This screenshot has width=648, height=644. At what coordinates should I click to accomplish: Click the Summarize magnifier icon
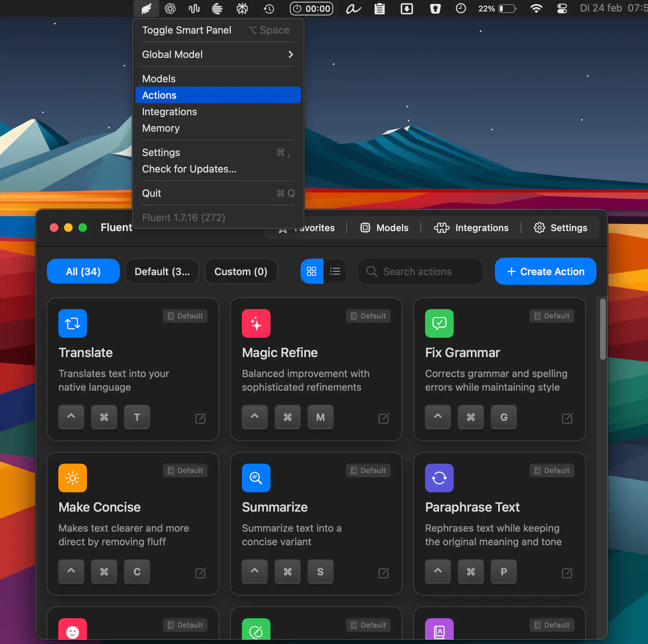(256, 478)
